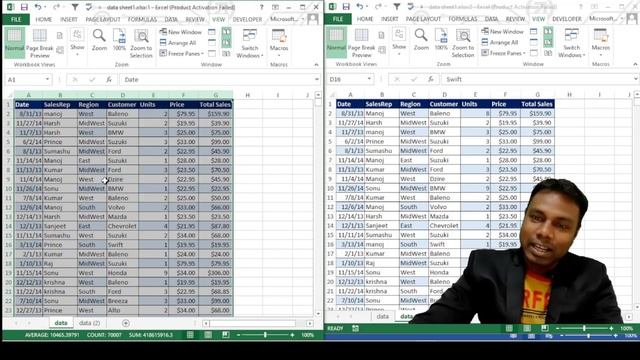
Task: Toggle View Side by Side in left window
Action: (x=226, y=32)
